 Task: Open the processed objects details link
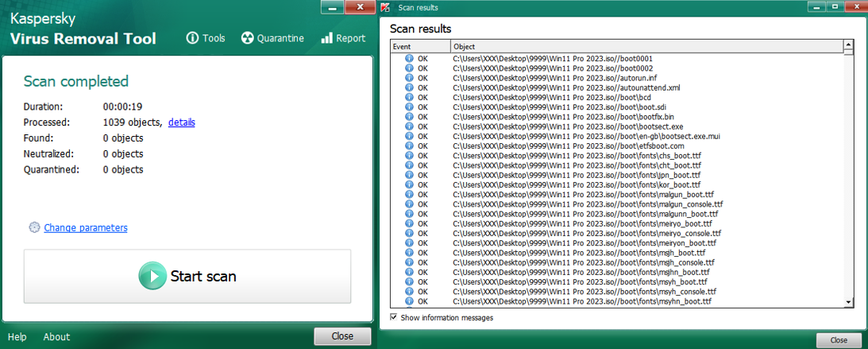click(x=182, y=122)
